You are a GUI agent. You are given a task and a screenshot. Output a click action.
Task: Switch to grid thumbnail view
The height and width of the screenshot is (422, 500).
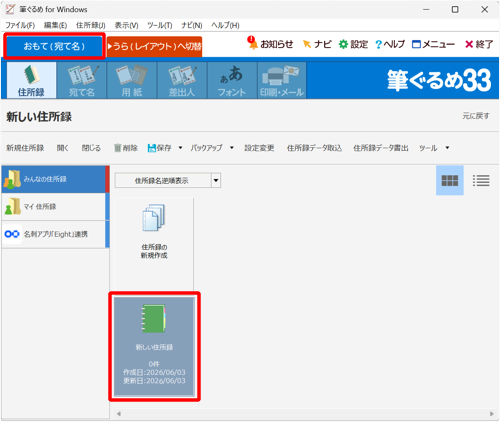(450, 180)
